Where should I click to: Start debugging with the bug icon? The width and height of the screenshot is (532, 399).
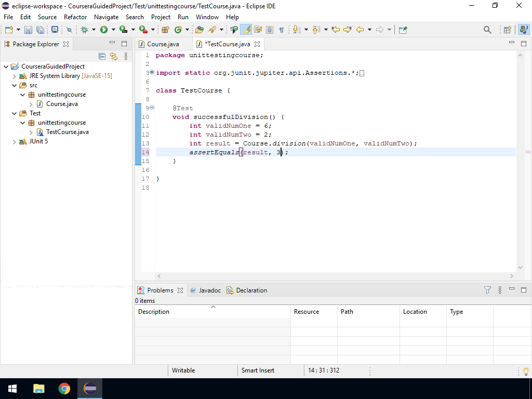click(85, 30)
